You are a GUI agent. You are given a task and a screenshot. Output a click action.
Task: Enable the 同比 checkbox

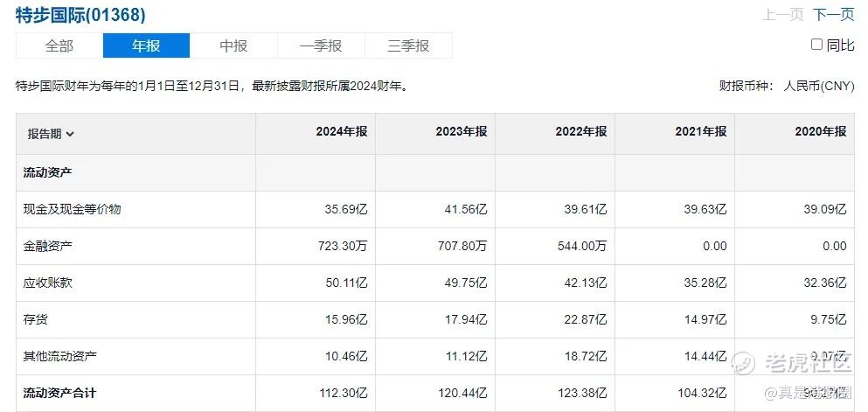816,45
